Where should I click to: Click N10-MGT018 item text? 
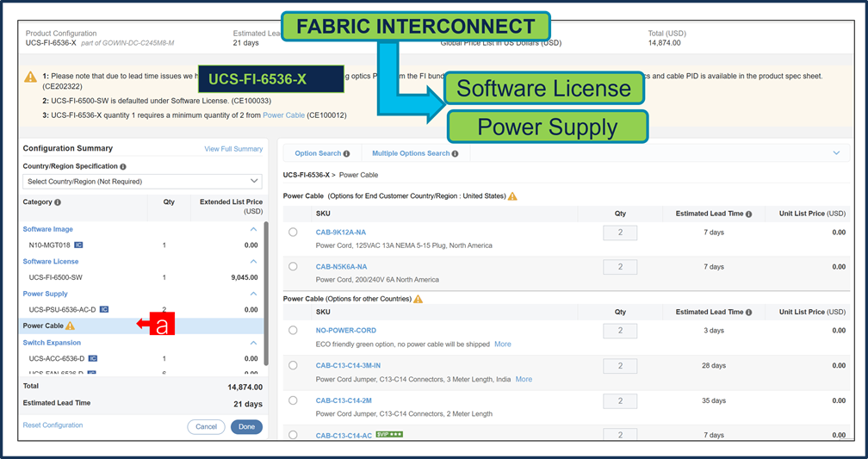tap(50, 245)
